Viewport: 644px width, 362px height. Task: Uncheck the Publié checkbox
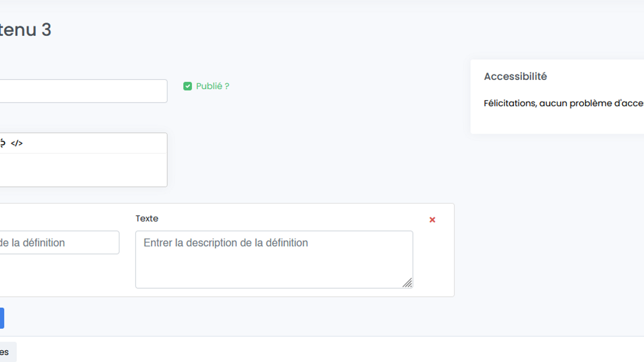point(188,86)
